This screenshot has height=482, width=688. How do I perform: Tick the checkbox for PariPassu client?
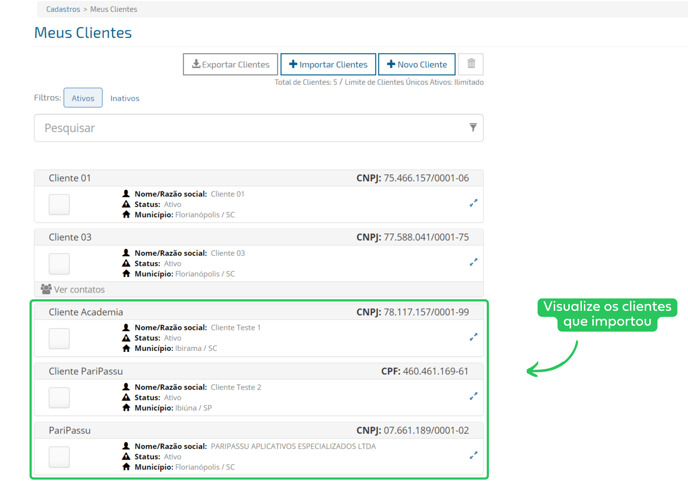(59, 457)
